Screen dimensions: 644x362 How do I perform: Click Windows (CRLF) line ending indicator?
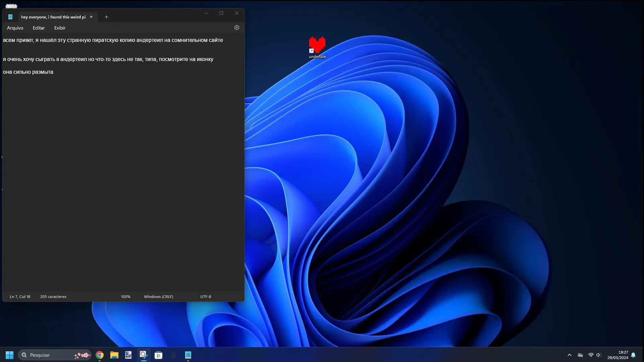pyautogui.click(x=158, y=297)
